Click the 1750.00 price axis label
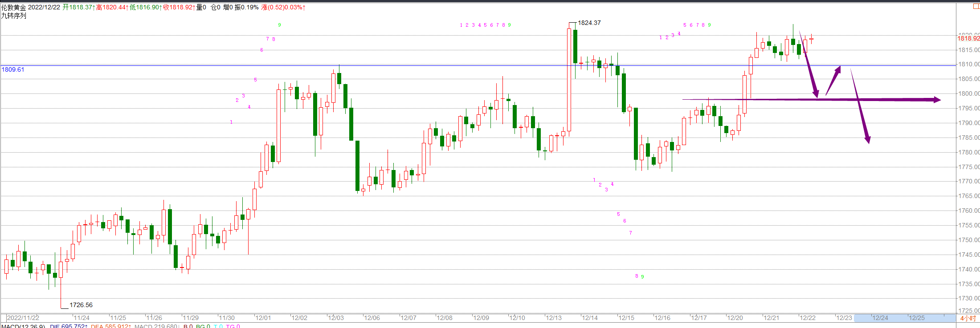 [969, 240]
